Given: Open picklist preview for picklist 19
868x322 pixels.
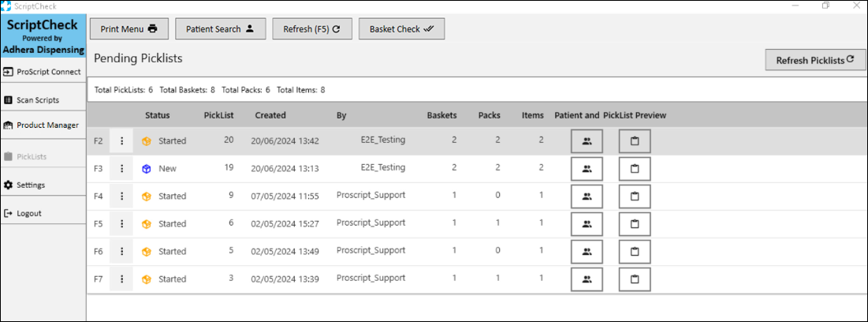Looking at the screenshot, I should tap(635, 169).
